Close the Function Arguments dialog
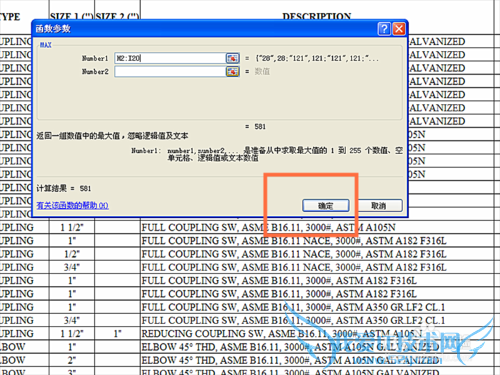The width and height of the screenshot is (500, 375). coord(399,29)
